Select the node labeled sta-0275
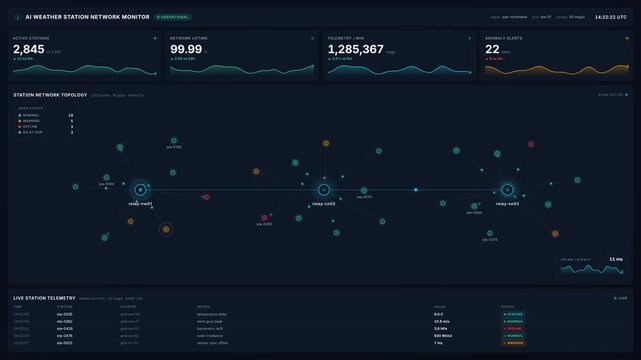Image resolution: width=641 pixels, height=360 pixels. pos(490,233)
